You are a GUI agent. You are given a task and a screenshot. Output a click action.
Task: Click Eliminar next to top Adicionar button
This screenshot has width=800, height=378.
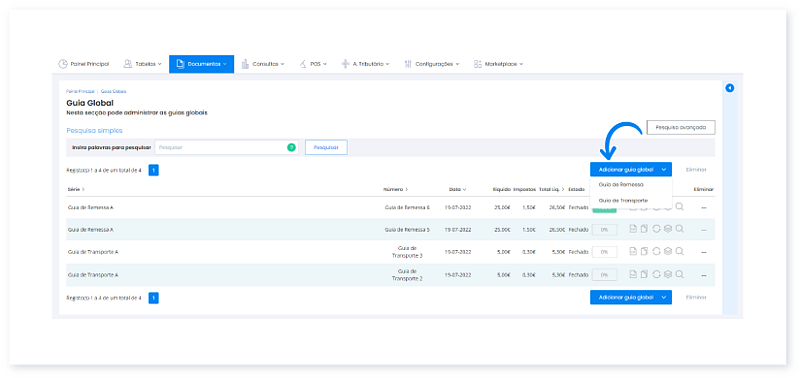point(696,169)
